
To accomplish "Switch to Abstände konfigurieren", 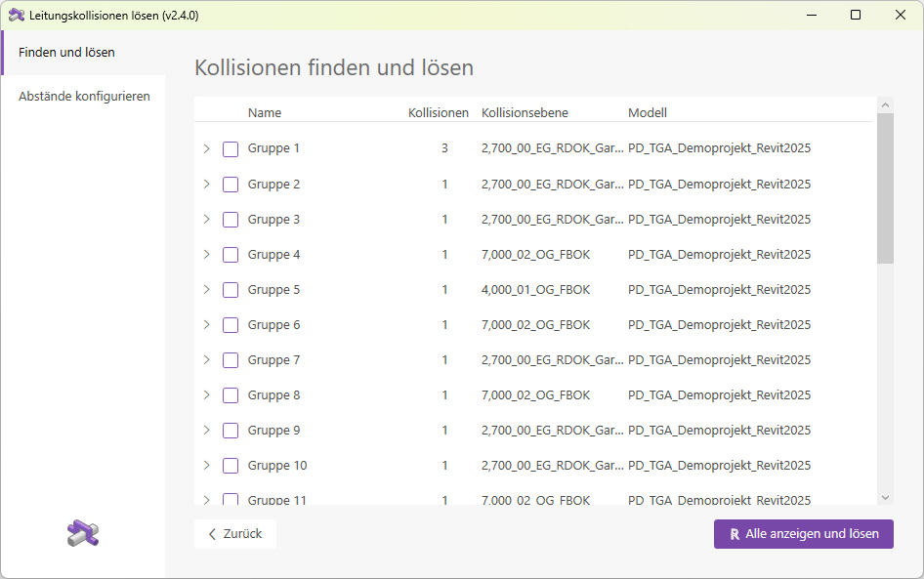I will (83, 96).
